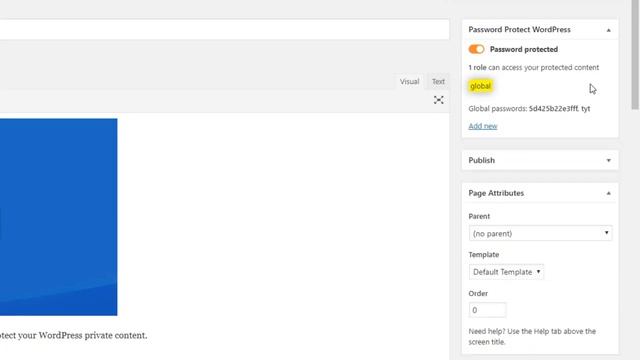This screenshot has width=640, height=360.
Task: Open the Default Template dropdown
Action: click(506, 272)
